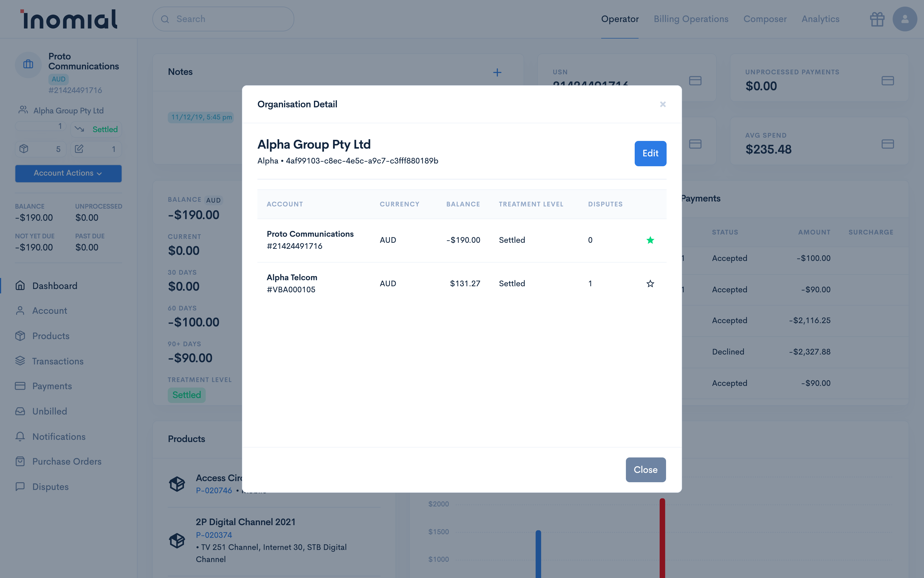Click the edit pencil counter showing 1
Screen dimensions: 924x578
(96, 149)
